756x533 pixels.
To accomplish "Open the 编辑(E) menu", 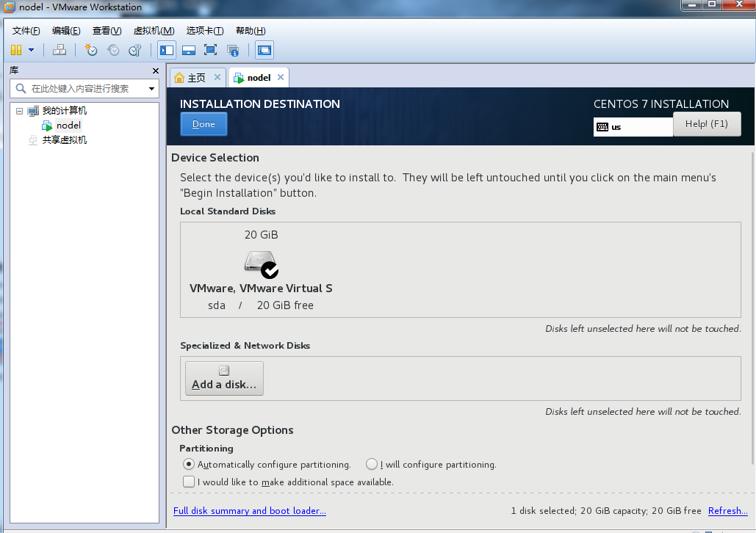I will coord(66,31).
